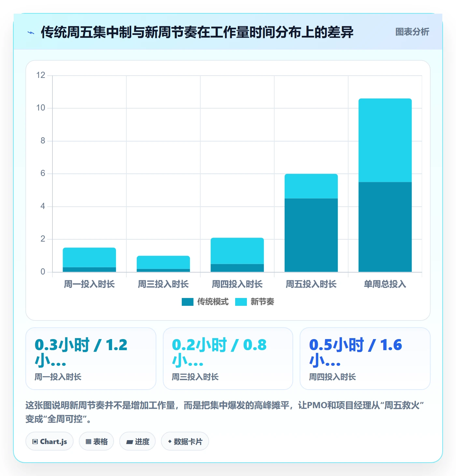Click the 周四投入时长 x-axis label

tap(237, 284)
